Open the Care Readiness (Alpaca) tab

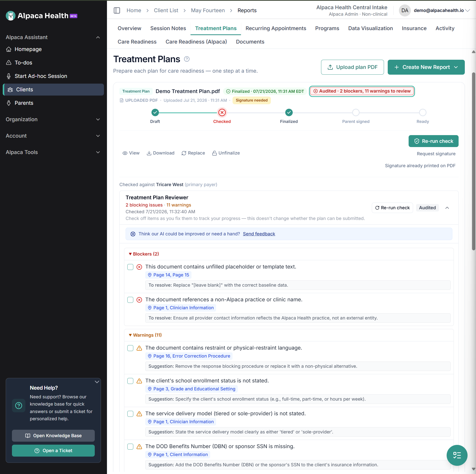coord(196,42)
